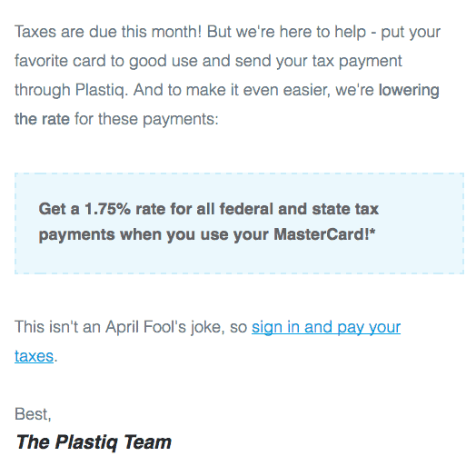Click the bold word "lowering"

pos(409,91)
